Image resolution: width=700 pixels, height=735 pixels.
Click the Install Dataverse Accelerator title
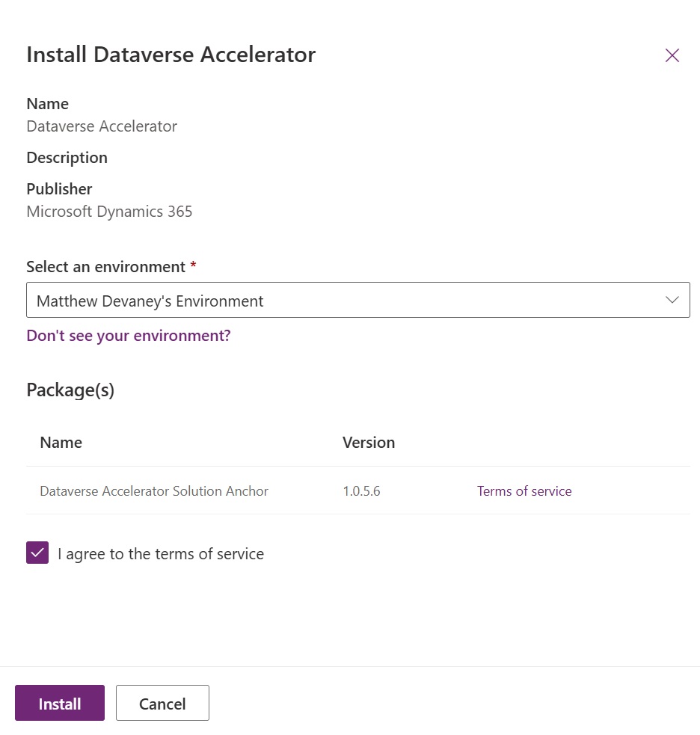(x=171, y=55)
